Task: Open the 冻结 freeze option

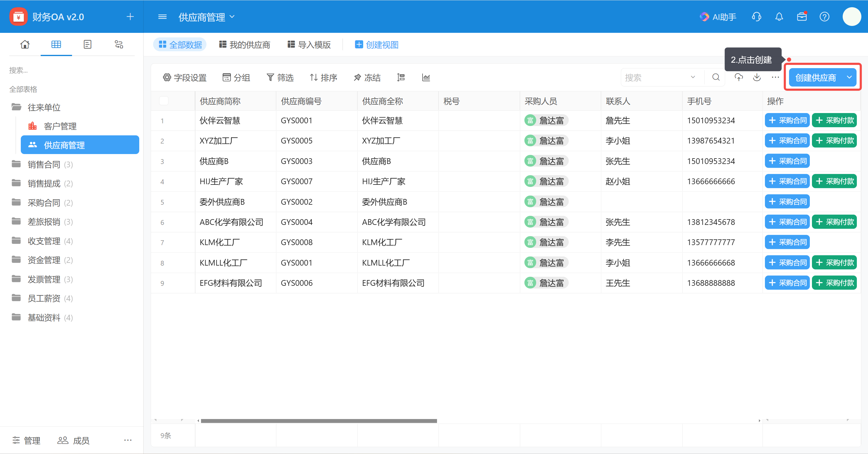Action: [367, 77]
